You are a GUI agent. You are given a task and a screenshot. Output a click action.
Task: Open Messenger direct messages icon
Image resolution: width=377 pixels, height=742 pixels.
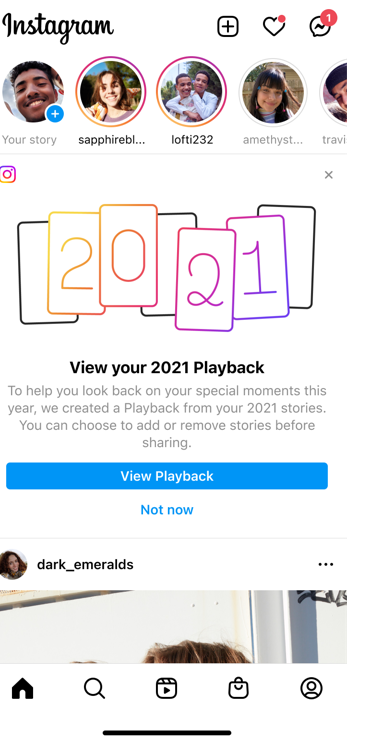322,25
